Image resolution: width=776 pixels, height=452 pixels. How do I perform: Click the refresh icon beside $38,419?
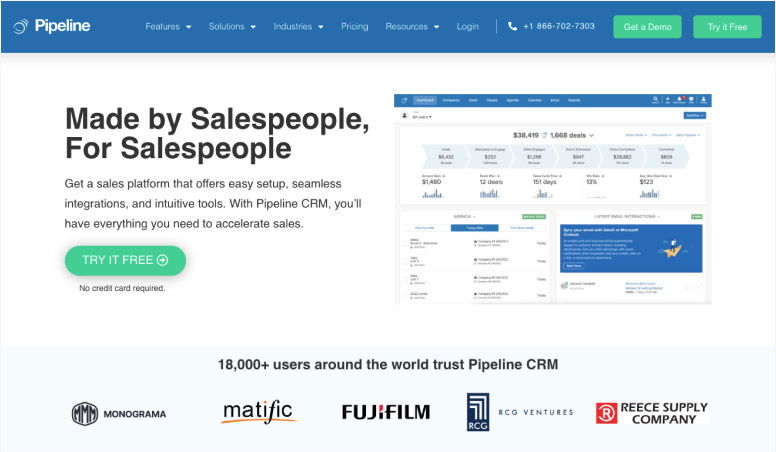click(x=544, y=135)
